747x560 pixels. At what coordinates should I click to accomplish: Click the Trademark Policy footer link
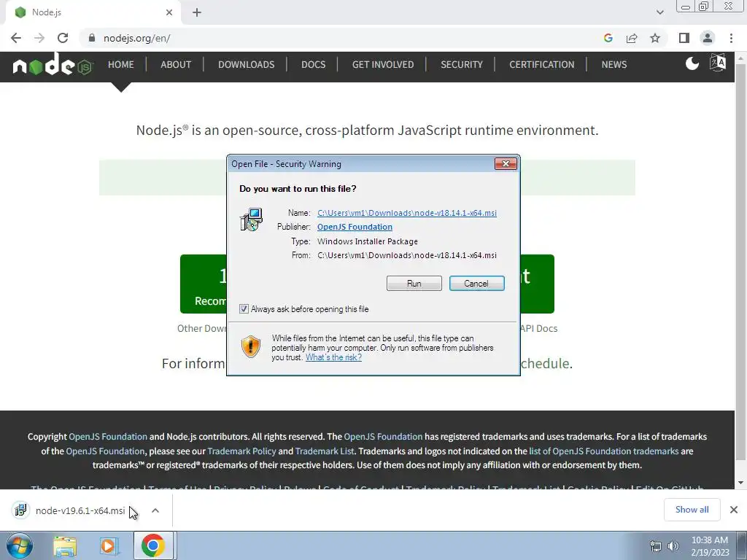coord(241,451)
